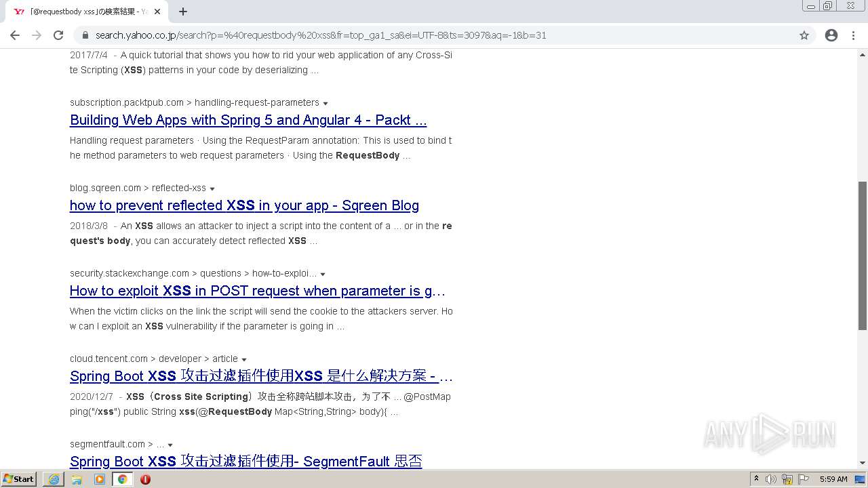Viewport: 868px width, 488px height.
Task: Go back to the previous page
Action: pyautogui.click(x=15, y=35)
